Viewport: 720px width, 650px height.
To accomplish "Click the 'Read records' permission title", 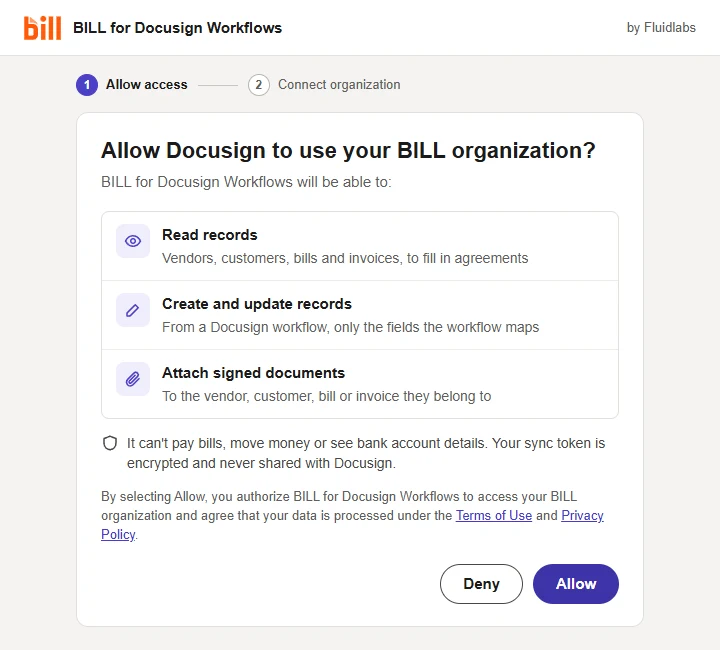I will pyautogui.click(x=209, y=235).
